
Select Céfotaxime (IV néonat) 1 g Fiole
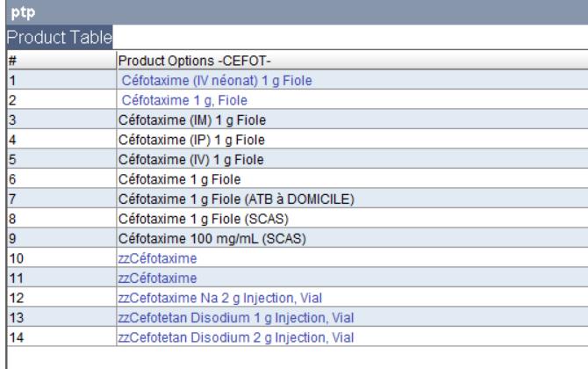click(216, 81)
